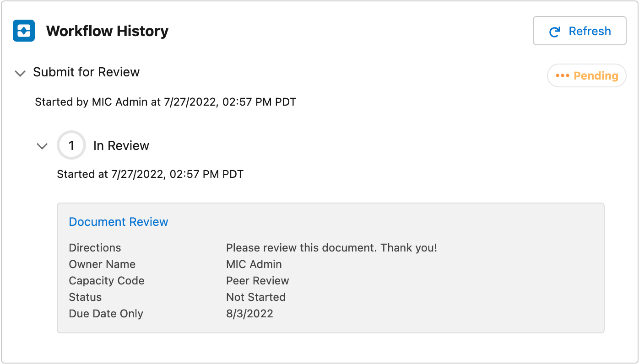Click the step 1 circle indicator
Image resolution: width=639 pixels, height=364 pixels.
tap(71, 145)
